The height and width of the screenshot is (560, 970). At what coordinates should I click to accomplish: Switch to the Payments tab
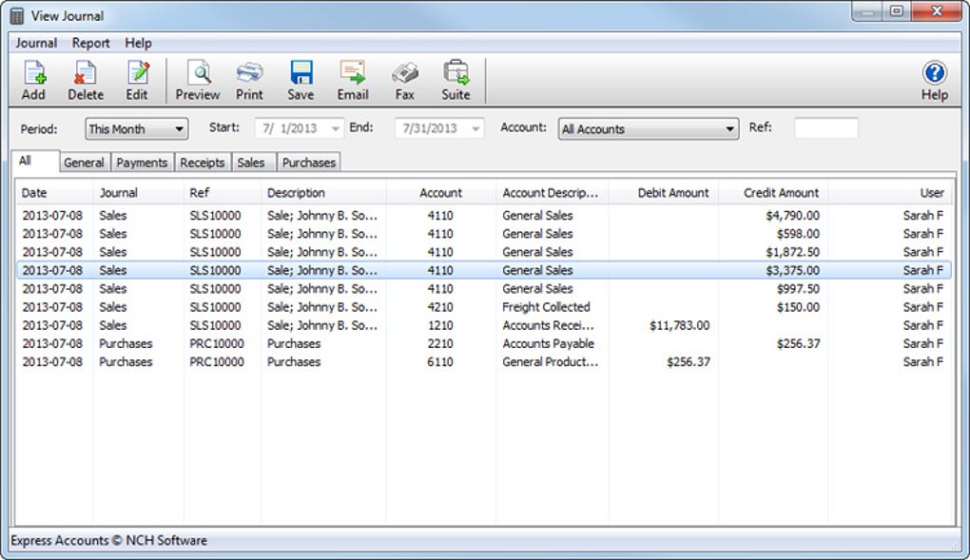click(142, 163)
